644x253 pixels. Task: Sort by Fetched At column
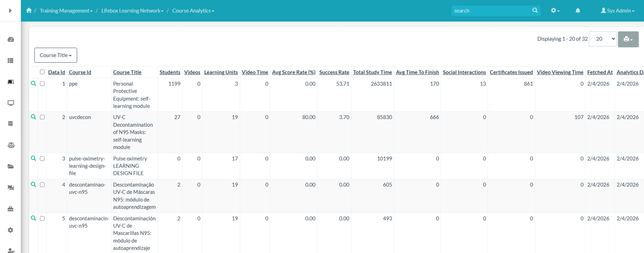[x=600, y=72]
